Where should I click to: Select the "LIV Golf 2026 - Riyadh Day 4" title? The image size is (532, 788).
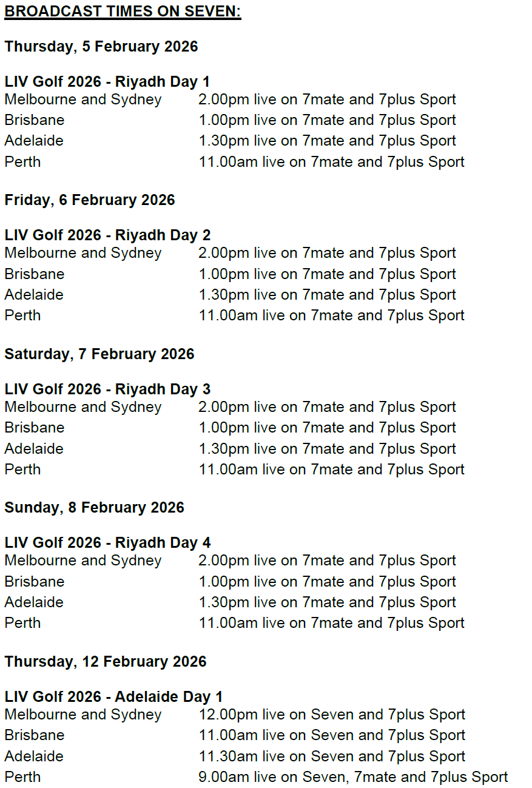pyautogui.click(x=107, y=543)
